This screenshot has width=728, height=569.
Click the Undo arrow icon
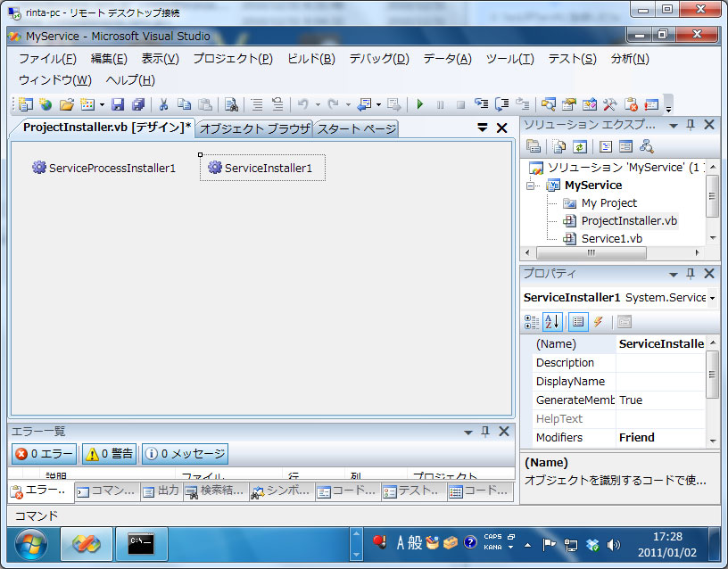302,104
